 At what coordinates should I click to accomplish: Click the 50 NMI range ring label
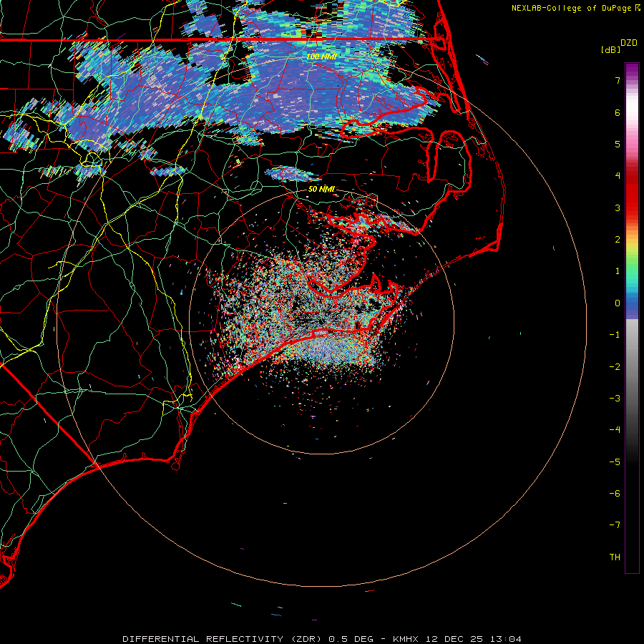pyautogui.click(x=321, y=189)
